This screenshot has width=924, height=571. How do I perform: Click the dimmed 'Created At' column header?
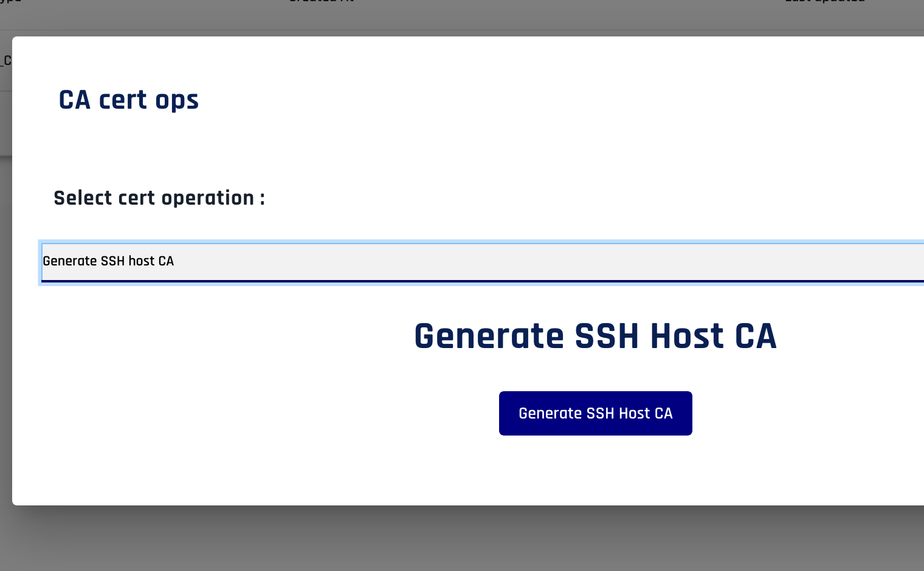321,2
